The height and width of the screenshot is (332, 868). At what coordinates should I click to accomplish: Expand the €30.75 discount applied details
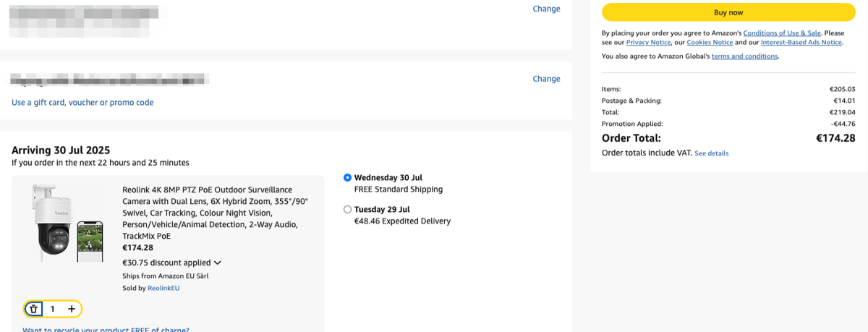click(171, 263)
